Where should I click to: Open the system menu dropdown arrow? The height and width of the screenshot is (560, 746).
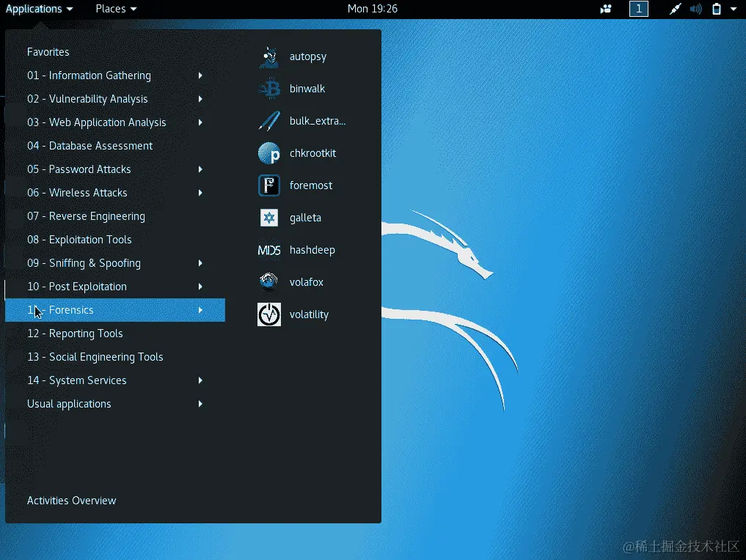(733, 9)
